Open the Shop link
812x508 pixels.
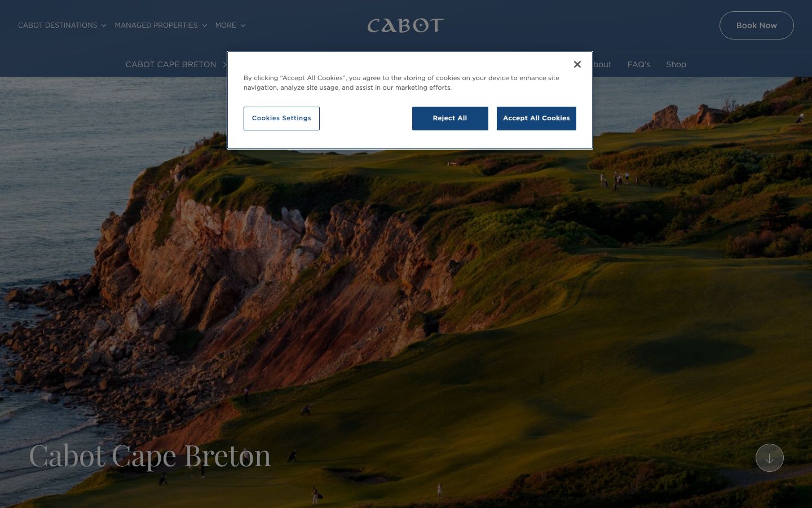click(676, 64)
